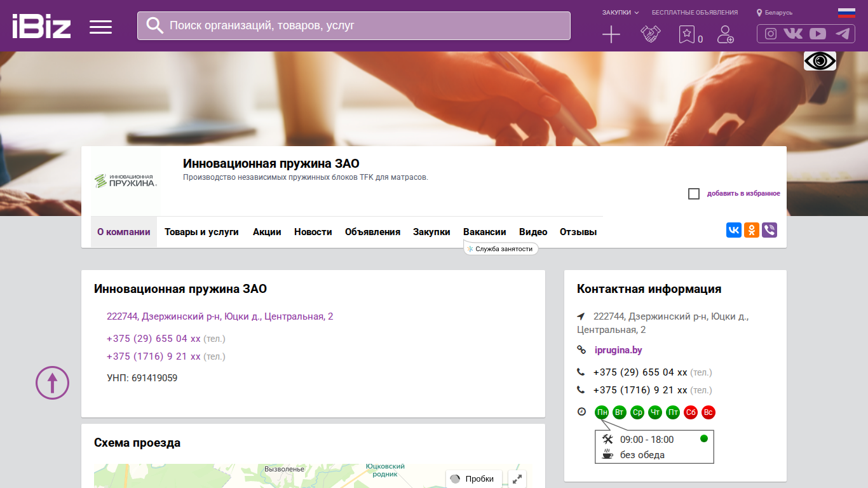
Task: Open the Отзывы tab
Action: (578, 232)
